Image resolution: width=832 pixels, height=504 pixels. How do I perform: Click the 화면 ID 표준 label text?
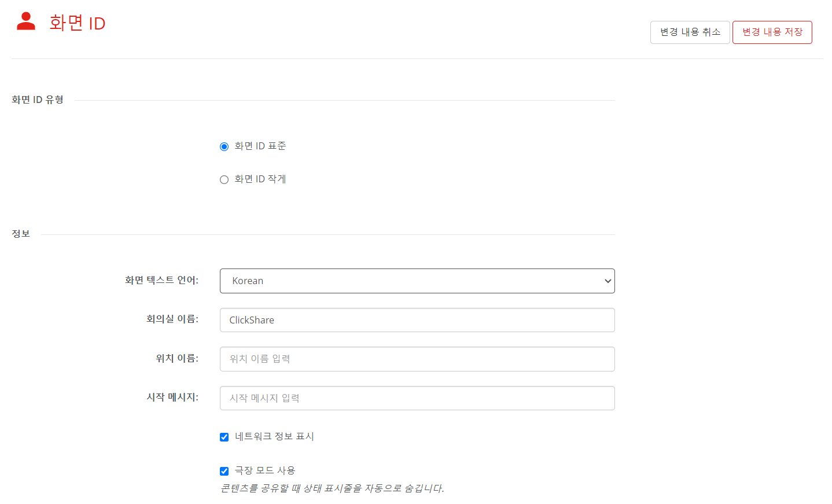click(x=260, y=146)
